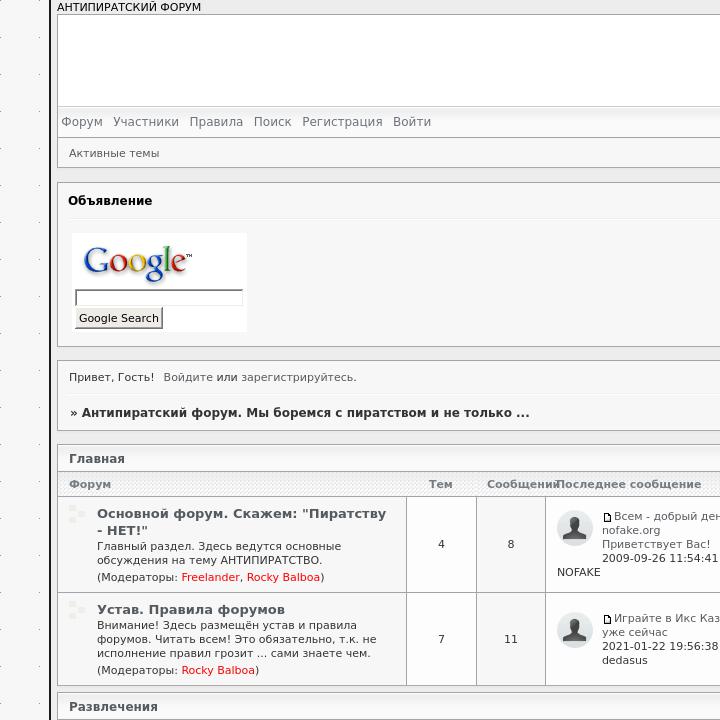Click post icon before 'Всем - добрый день'

pos(607,518)
